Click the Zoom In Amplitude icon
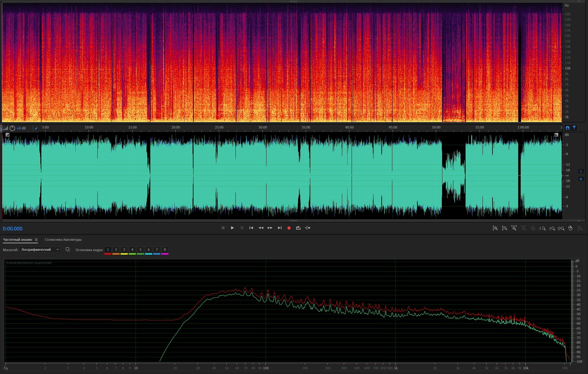This screenshot has width=588, height=374. click(x=495, y=228)
